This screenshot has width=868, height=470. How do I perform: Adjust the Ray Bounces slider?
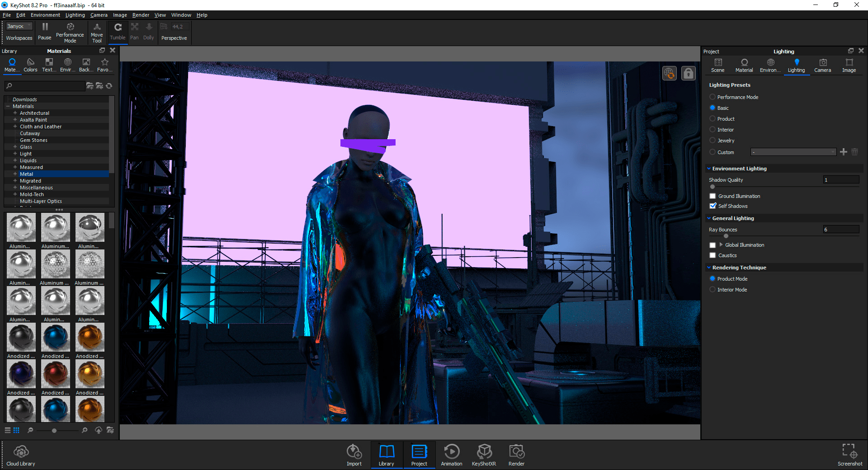[726, 236]
